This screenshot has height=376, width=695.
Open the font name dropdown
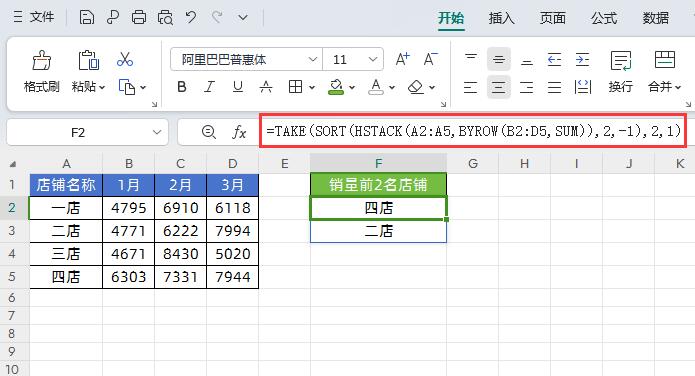[x=312, y=59]
